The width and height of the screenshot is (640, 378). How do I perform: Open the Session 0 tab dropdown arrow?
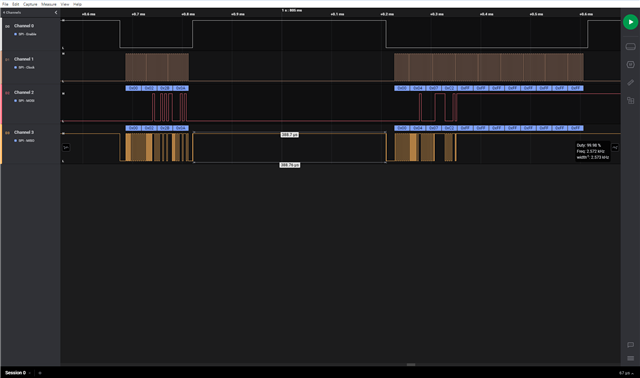click(30, 373)
